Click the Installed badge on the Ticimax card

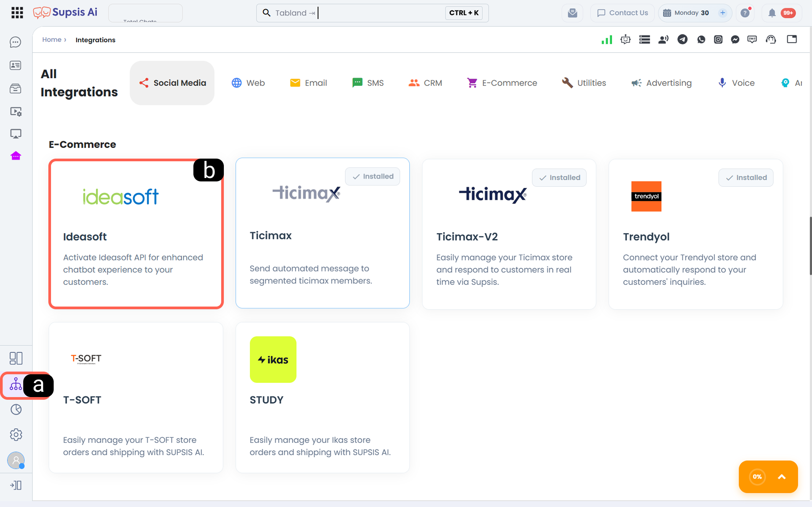click(373, 176)
